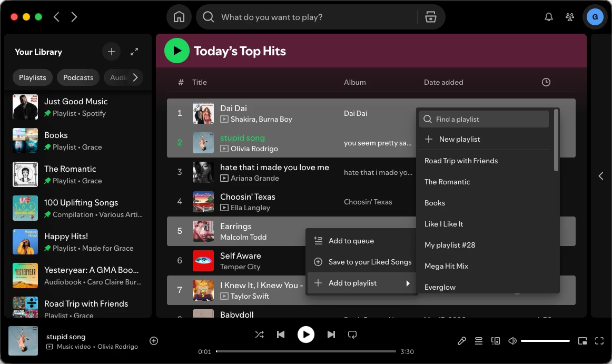Open Just Good Music in library
Image resolution: width=612 pixels, height=364 pixels.
78,107
